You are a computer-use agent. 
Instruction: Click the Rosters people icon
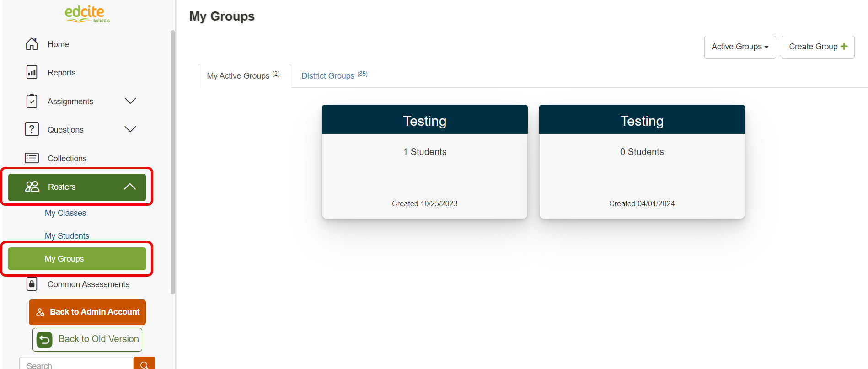[32, 187]
